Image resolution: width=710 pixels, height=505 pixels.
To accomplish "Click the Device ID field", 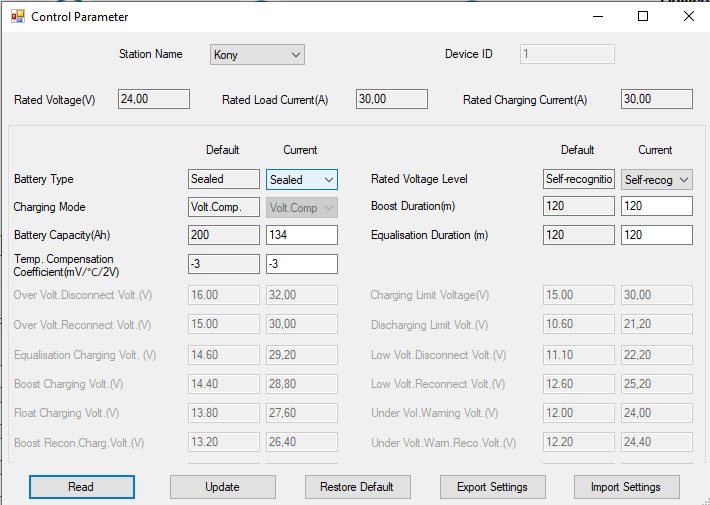I will [x=567, y=55].
